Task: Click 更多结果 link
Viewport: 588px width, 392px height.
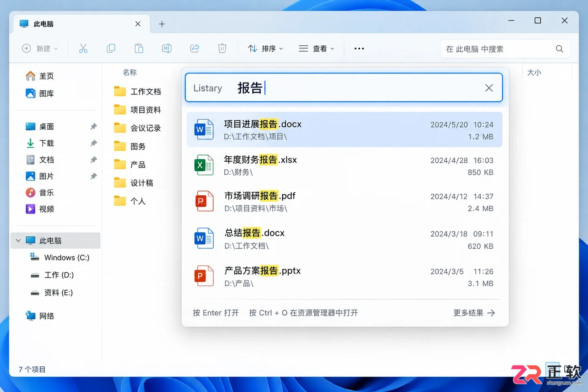Action: pyautogui.click(x=474, y=313)
